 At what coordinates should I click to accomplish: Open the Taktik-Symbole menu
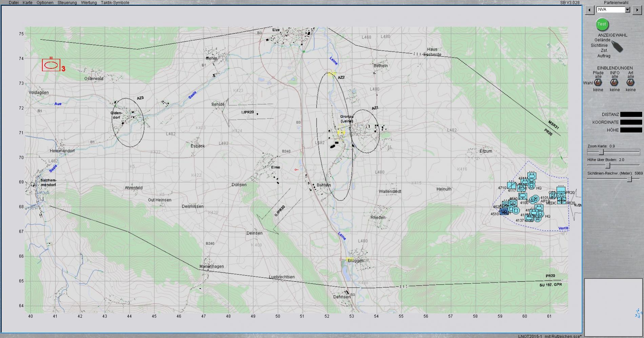(115, 3)
